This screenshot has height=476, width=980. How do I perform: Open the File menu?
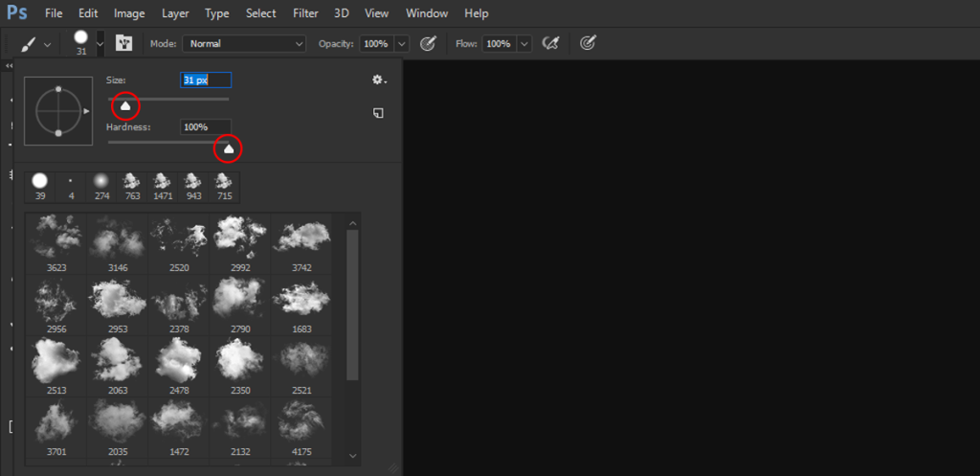click(x=54, y=13)
